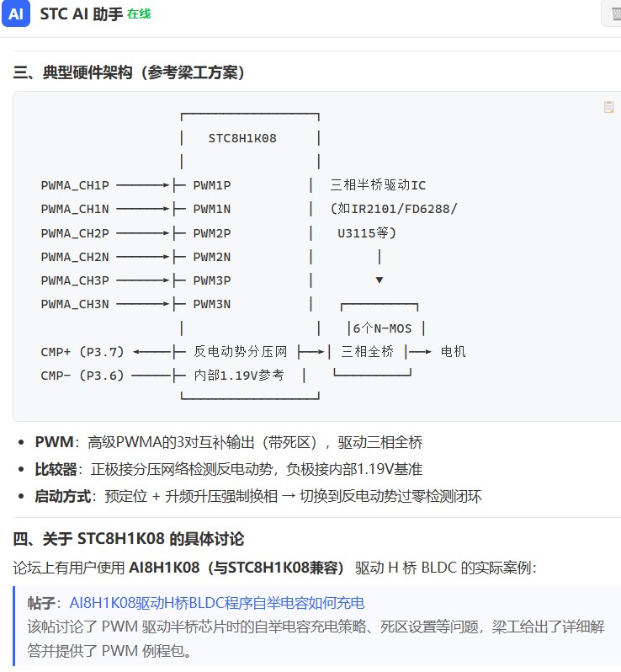621x672 pixels.
Task: Click the PWMA_CH3P text in the diagram
Action: point(75,280)
